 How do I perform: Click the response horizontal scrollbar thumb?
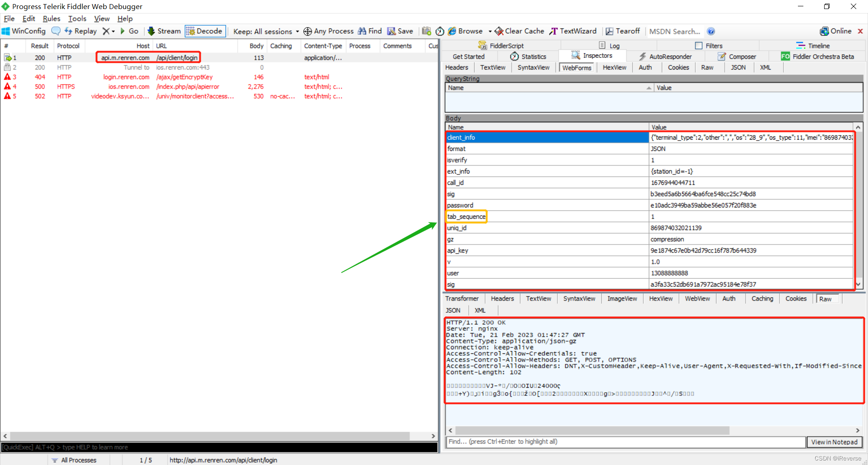(x=592, y=430)
